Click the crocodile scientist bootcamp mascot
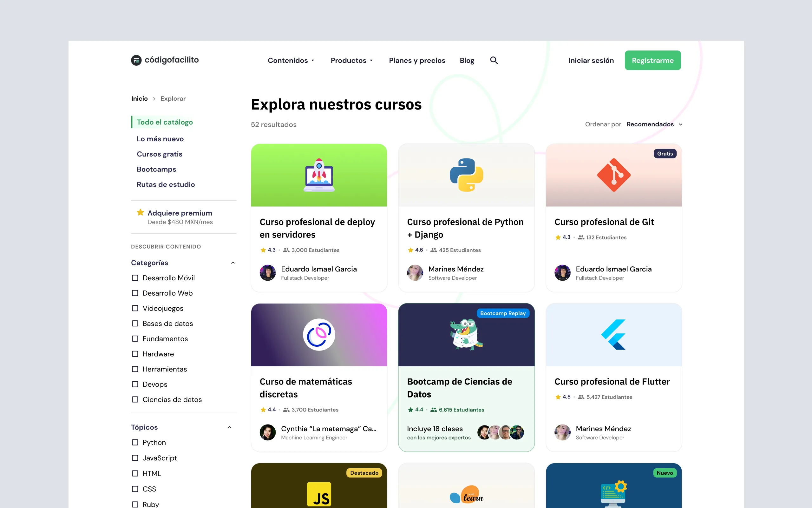Image resolution: width=812 pixels, height=508 pixels. pos(466,335)
